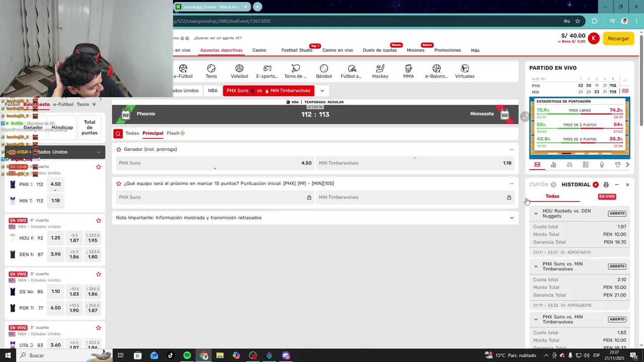Screen dimensions: 644x362
Task: Open the e-Fútbol sport icon
Action: point(183,71)
